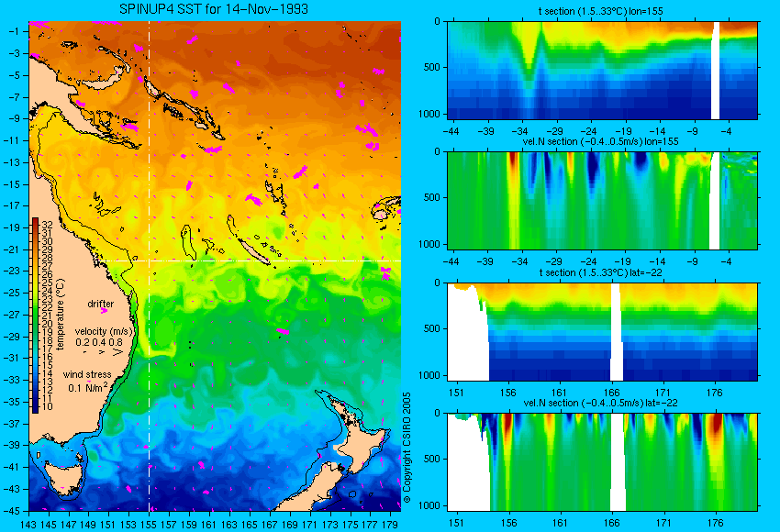Image resolution: width=780 pixels, height=532 pixels.
Task: Click the elongated New Caledonia island on the map
Action: pyautogui.click(x=253, y=252)
